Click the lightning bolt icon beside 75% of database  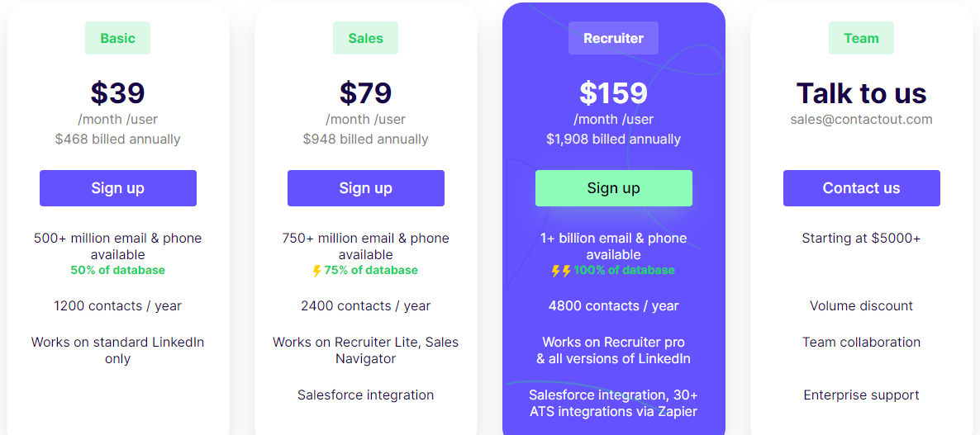(x=316, y=271)
